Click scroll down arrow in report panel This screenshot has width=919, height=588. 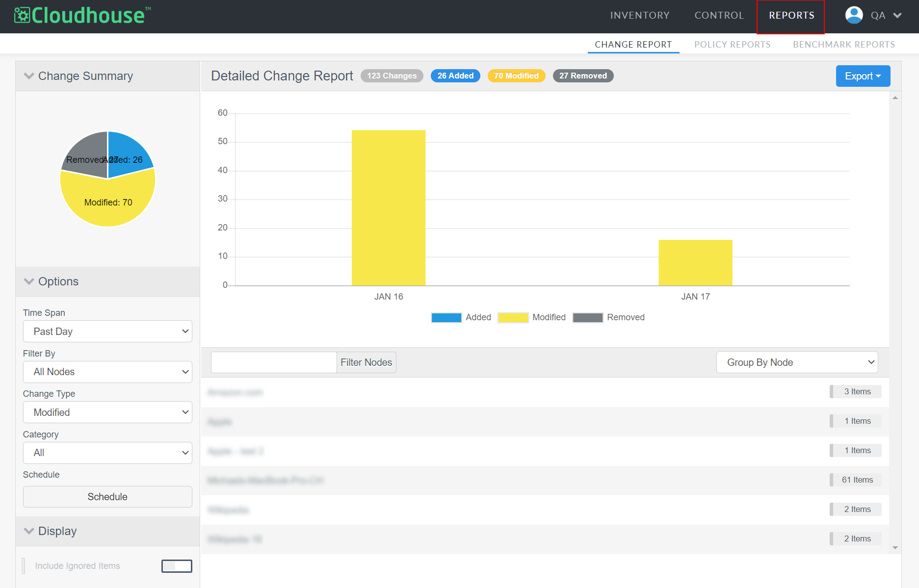895,548
